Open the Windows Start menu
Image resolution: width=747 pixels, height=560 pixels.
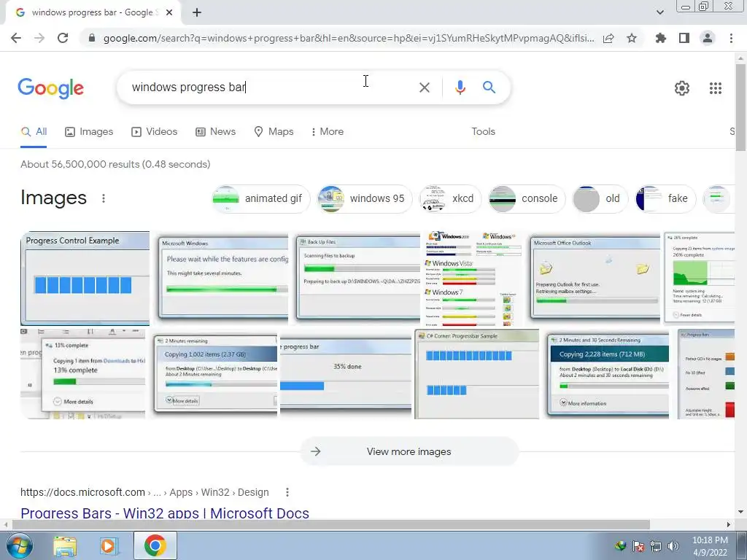point(19,545)
